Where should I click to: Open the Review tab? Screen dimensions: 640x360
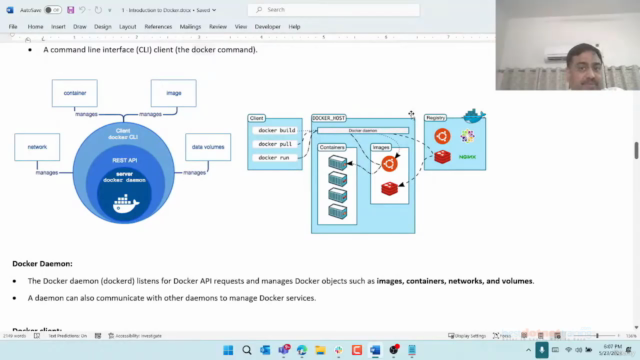point(218,27)
